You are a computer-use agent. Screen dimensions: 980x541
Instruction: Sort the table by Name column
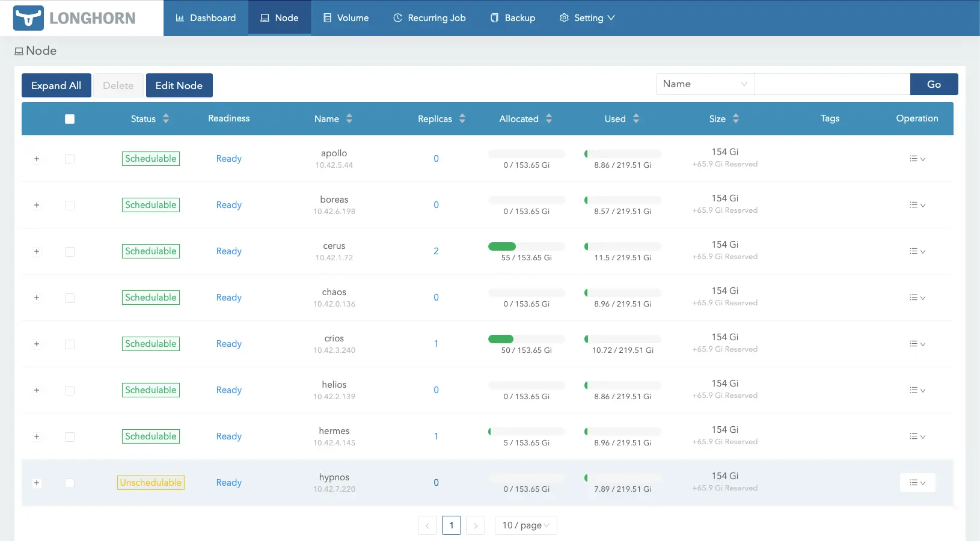coord(349,119)
